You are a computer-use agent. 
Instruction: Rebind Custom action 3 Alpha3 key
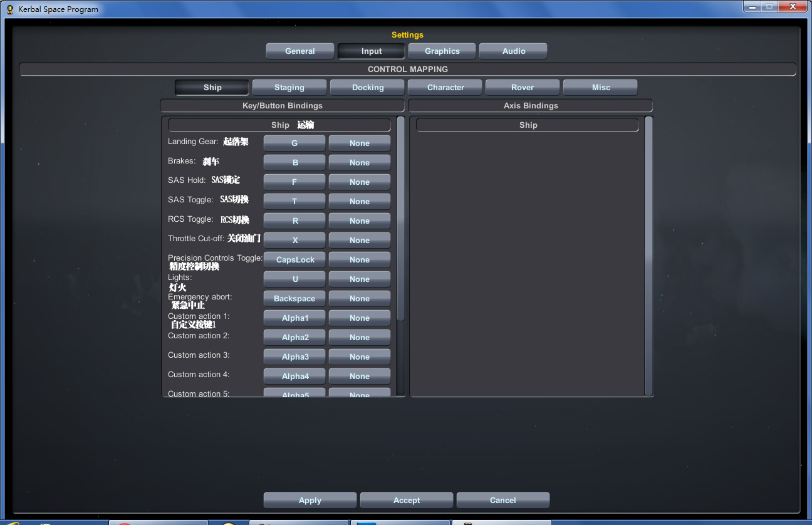pyautogui.click(x=294, y=357)
